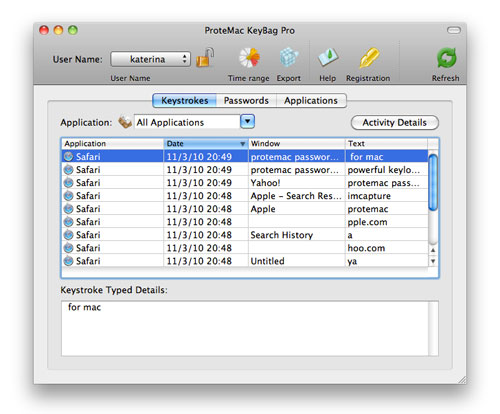This screenshot has width=500, height=414.
Task: Expand the All Applications combo box arrow
Action: (247, 121)
